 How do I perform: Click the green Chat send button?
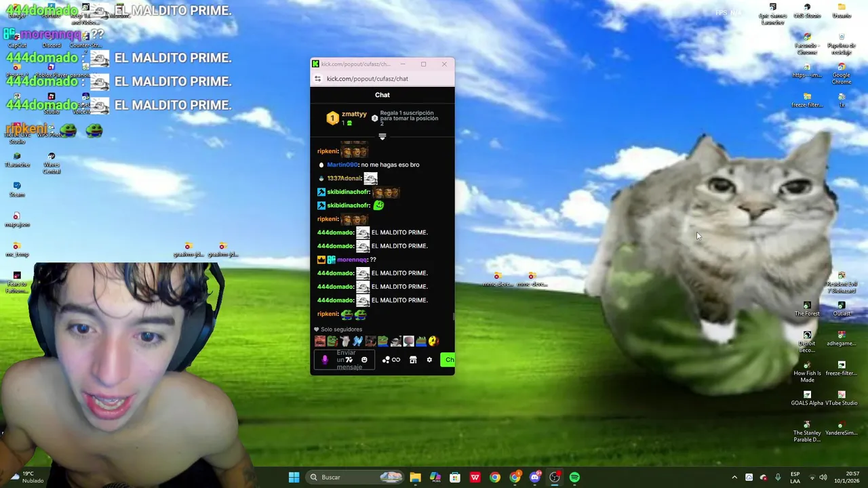(448, 360)
